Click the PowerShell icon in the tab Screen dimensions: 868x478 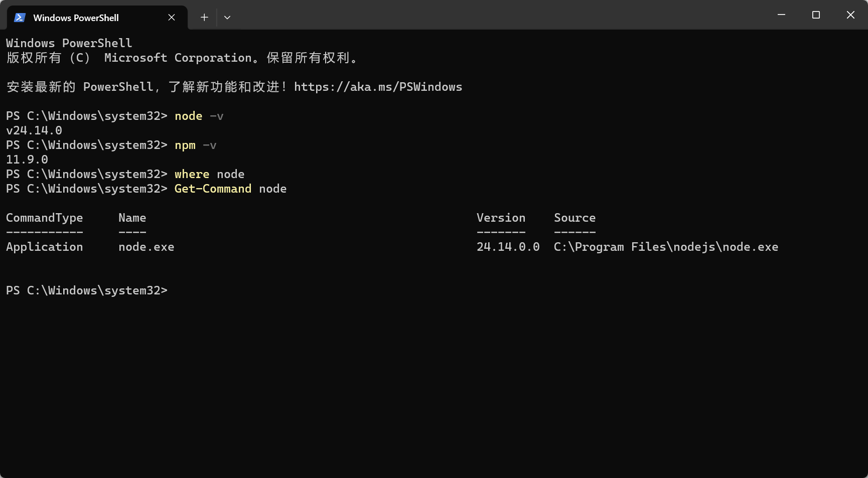click(20, 18)
